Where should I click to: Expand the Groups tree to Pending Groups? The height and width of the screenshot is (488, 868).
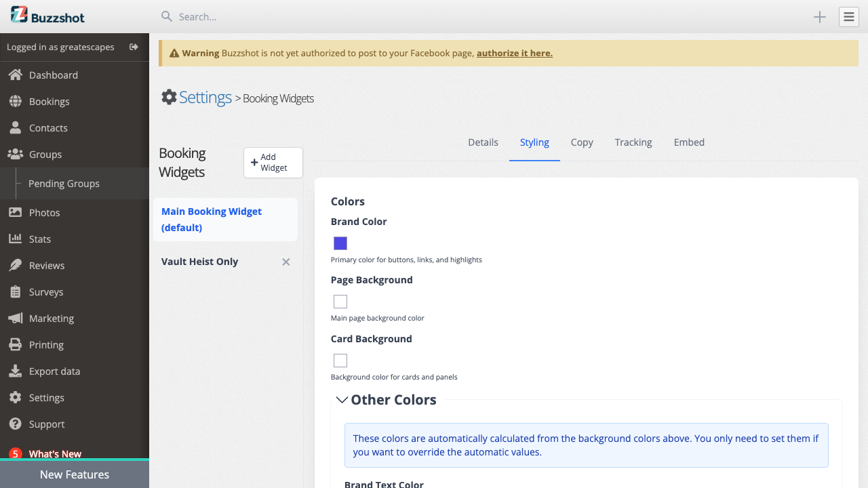pos(64,183)
